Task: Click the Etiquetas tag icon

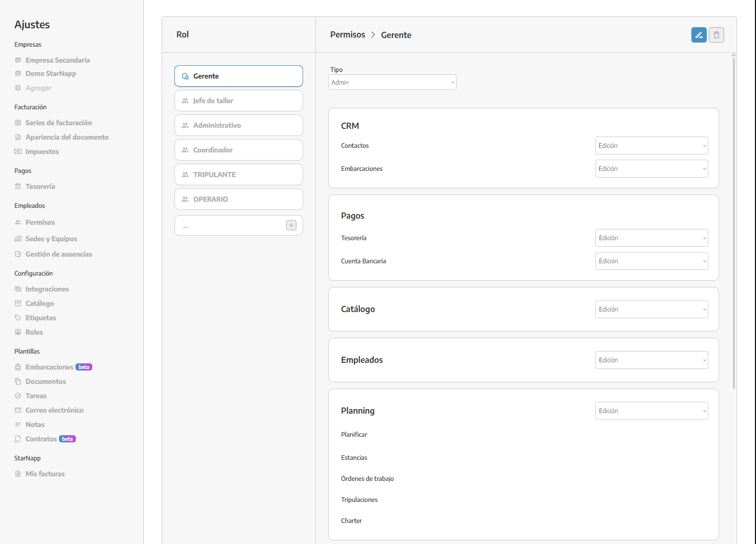Action: [x=18, y=318]
